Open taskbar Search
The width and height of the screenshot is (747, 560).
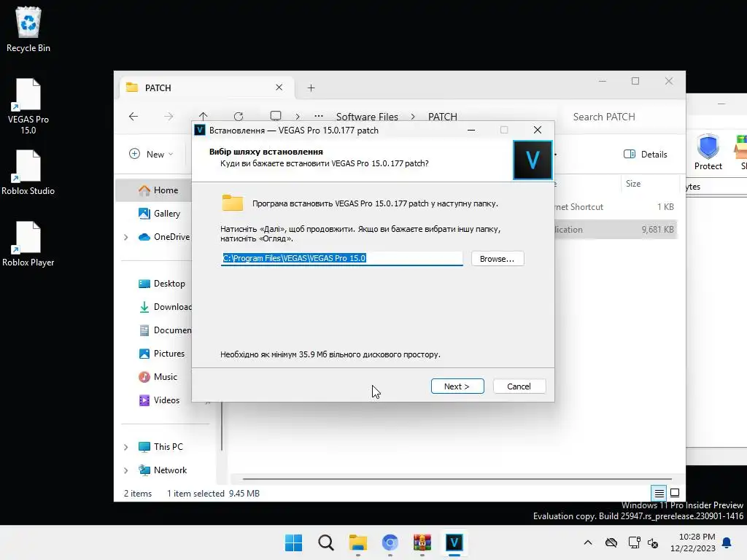[x=326, y=542]
